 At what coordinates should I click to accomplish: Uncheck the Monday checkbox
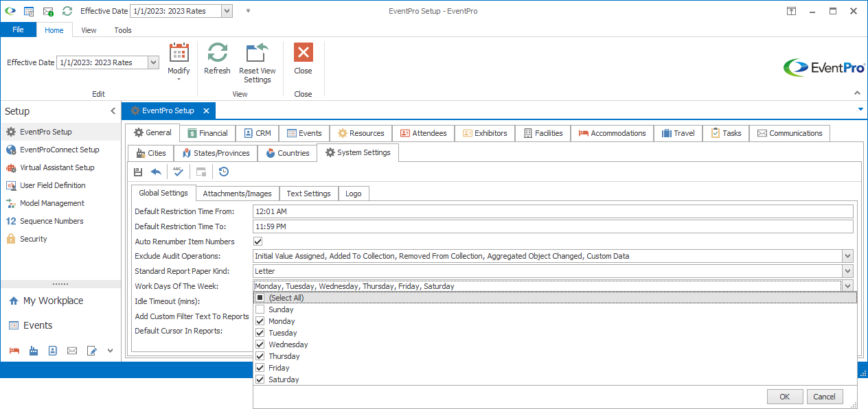click(260, 321)
